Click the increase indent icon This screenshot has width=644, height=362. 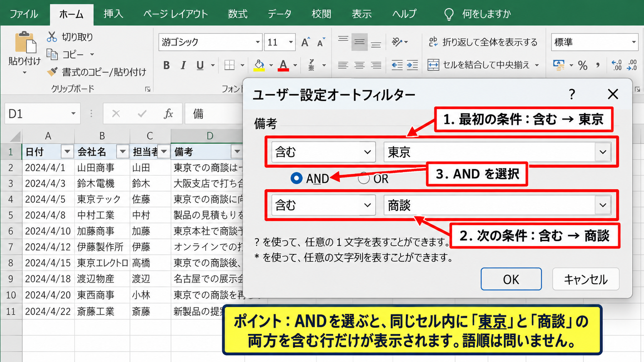click(x=412, y=65)
